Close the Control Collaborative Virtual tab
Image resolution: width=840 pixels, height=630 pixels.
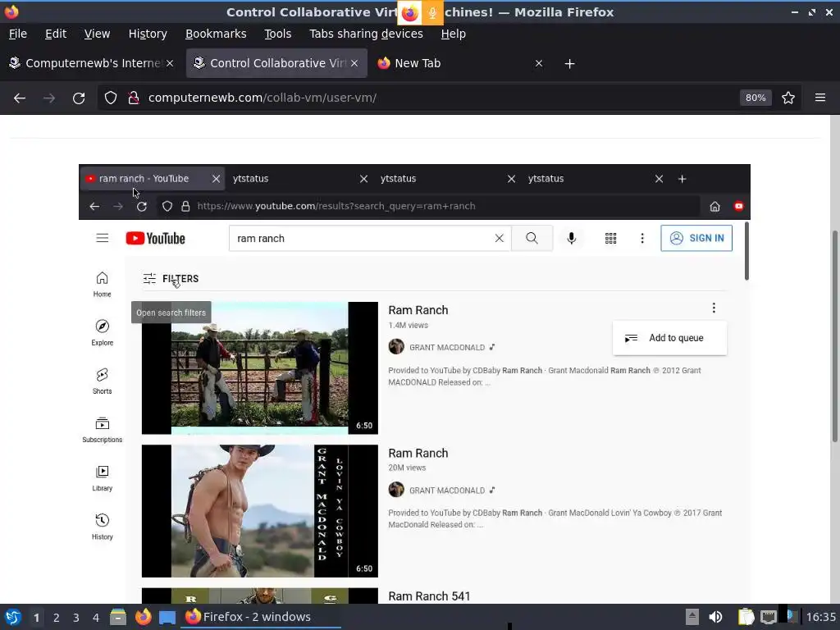[354, 63]
